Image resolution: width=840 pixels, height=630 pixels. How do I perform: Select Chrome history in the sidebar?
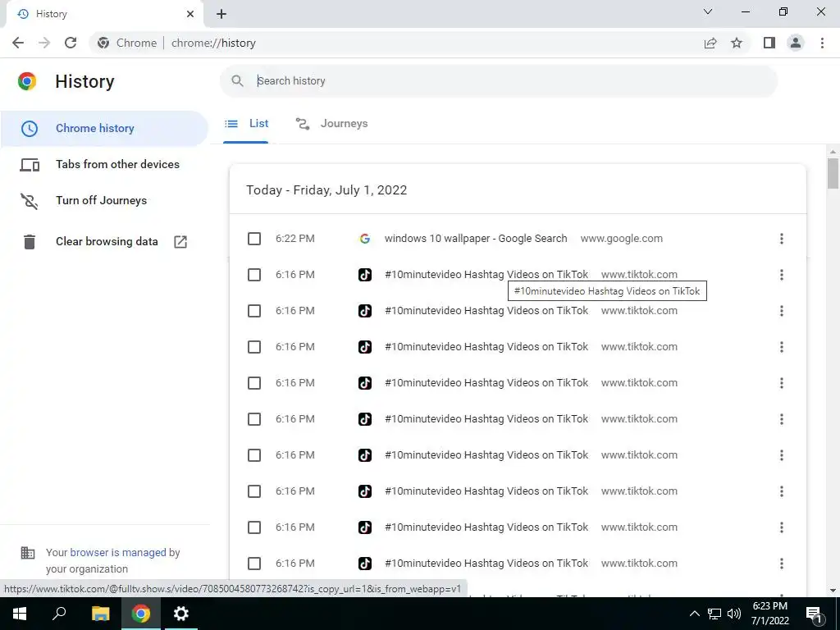(104, 129)
